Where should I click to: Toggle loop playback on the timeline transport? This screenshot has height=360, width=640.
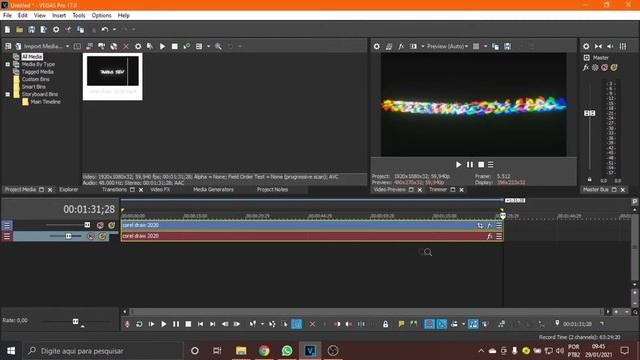click(x=139, y=324)
